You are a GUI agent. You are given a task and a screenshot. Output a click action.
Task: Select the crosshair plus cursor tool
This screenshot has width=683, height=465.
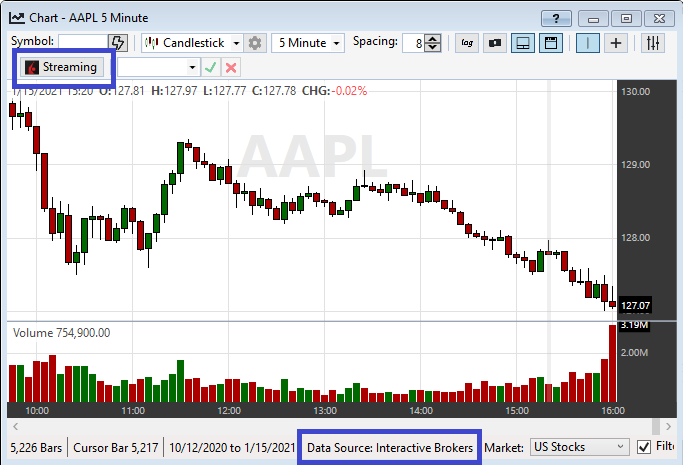coord(615,43)
